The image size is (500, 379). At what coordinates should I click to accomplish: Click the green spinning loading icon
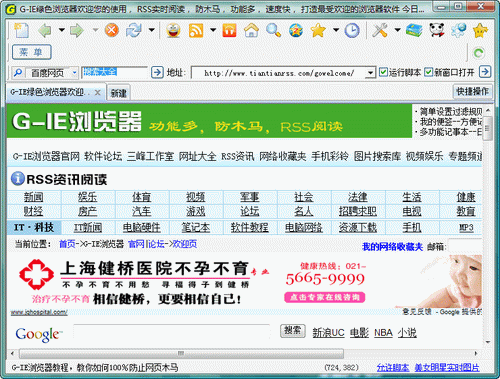479,53
